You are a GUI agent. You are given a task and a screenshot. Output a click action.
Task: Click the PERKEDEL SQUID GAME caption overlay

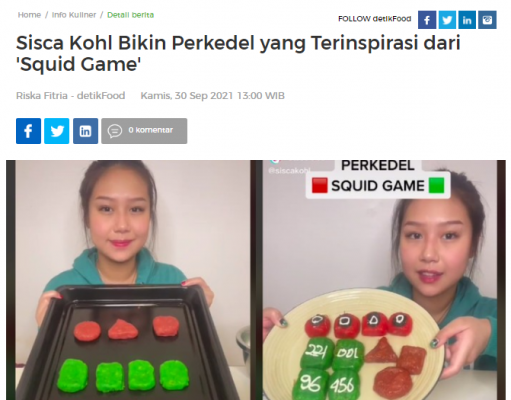pos(378,179)
